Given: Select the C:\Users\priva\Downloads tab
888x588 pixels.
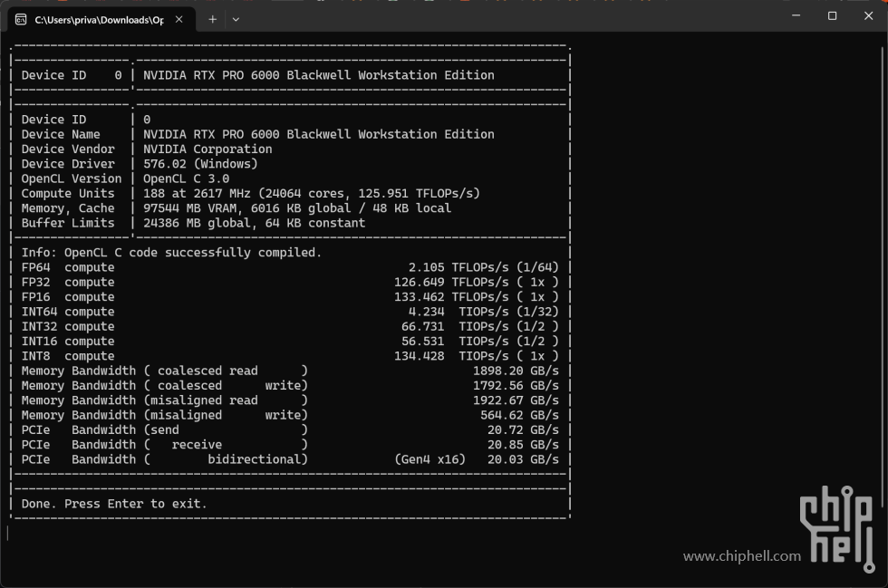Looking at the screenshot, I should click(x=101, y=20).
